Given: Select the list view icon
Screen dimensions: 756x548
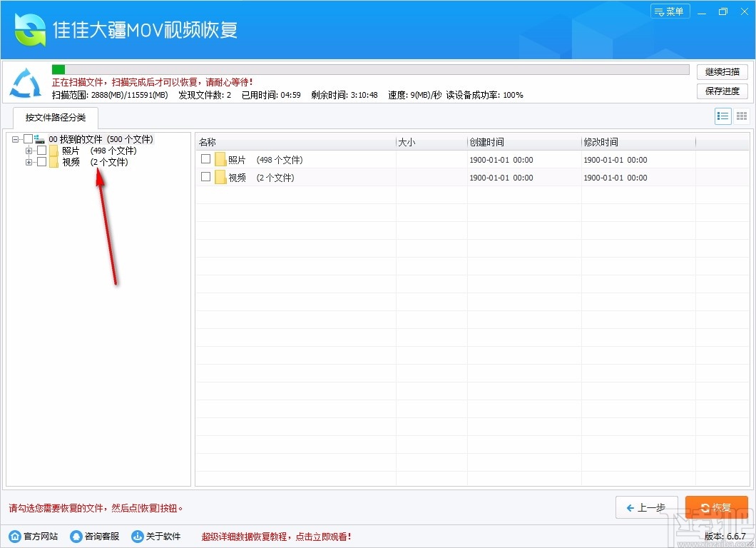Looking at the screenshot, I should tap(722, 116).
